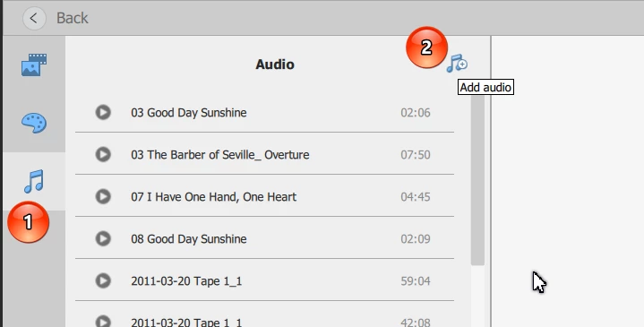
Task: Play the 08 Good Day Sunshine preview
Action: pos(103,238)
